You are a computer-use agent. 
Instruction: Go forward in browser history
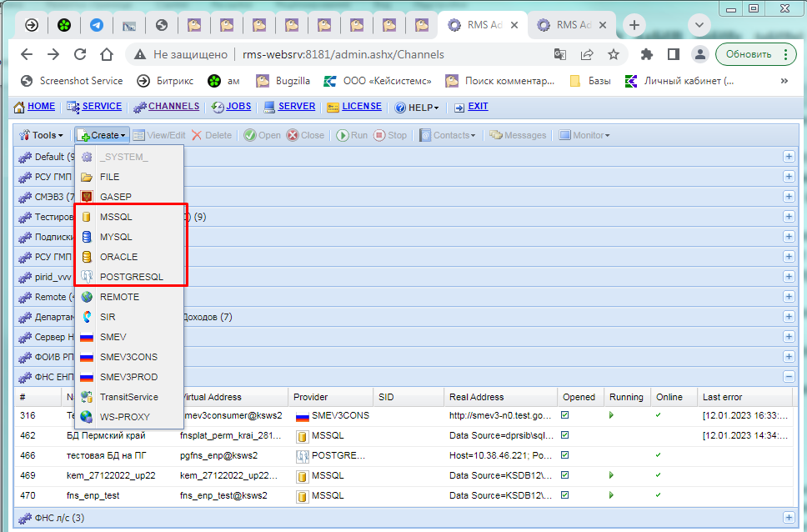point(53,54)
